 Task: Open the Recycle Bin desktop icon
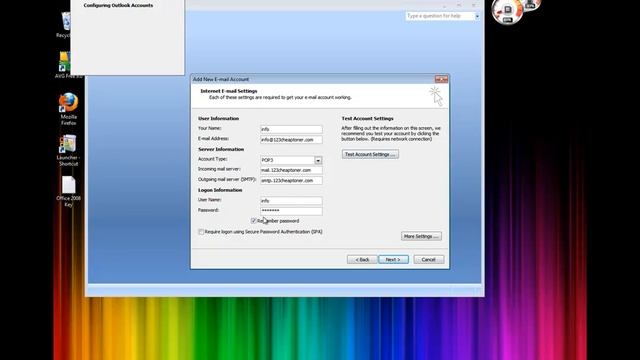[x=65, y=25]
